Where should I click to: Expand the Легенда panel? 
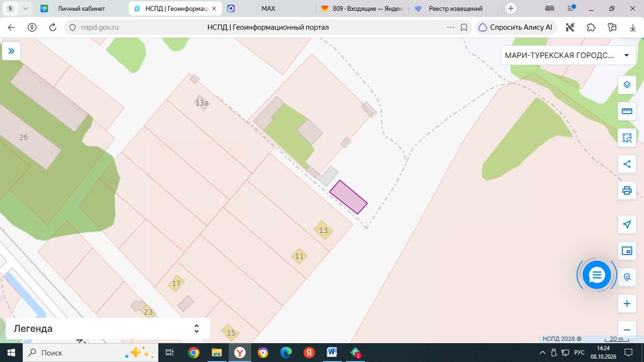(x=108, y=329)
